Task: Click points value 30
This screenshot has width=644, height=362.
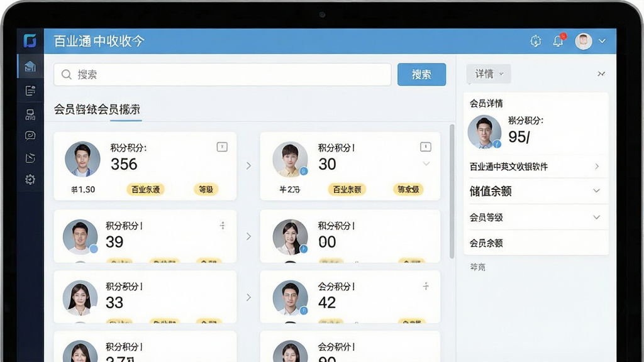Action: pos(327,164)
